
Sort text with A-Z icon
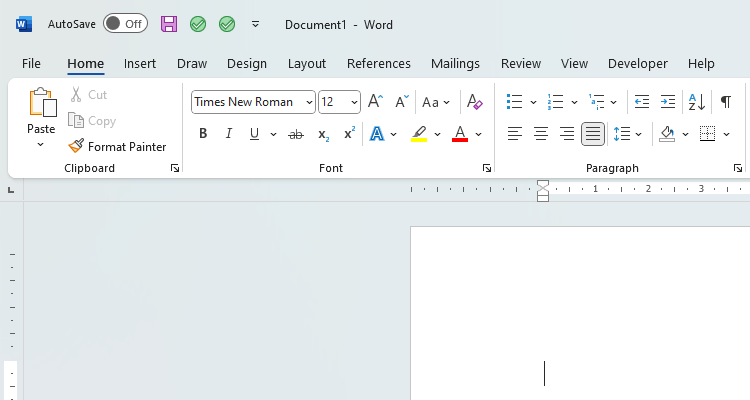point(697,102)
